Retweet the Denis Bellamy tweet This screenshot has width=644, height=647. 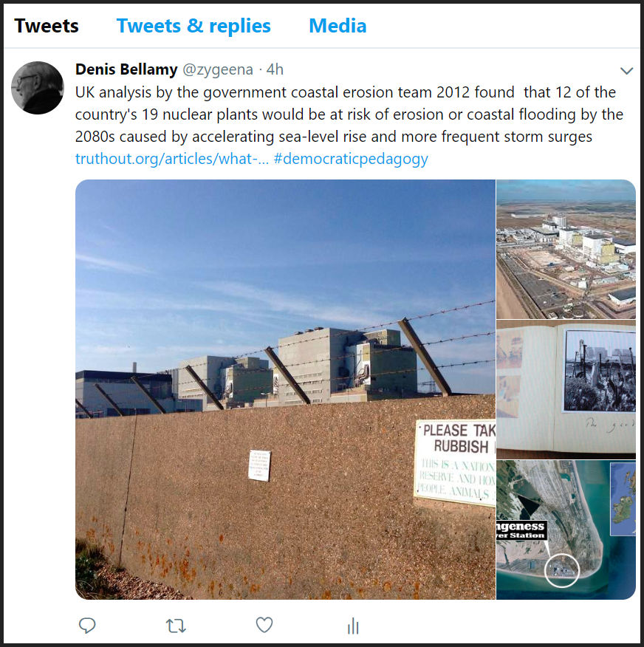click(176, 626)
